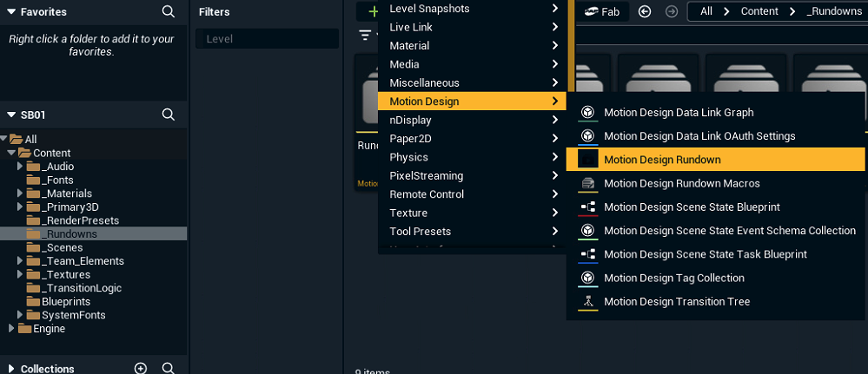868x374 pixels.
Task: Click the Motion Design Rundown Macros icon
Action: coord(588,184)
